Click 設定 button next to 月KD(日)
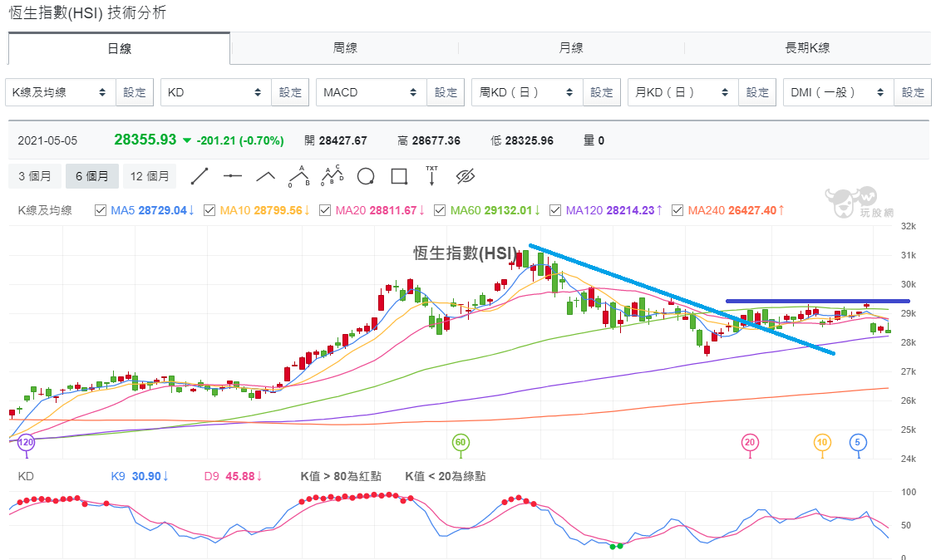 click(757, 92)
